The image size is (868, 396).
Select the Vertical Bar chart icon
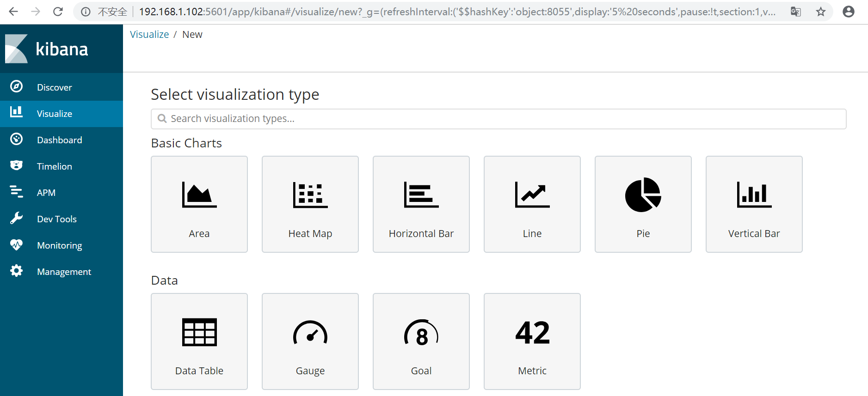754,195
